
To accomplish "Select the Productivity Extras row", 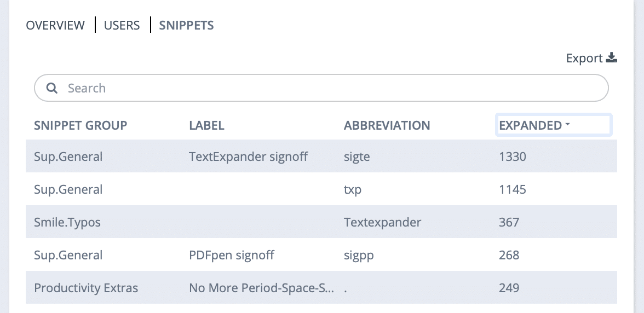I will click(x=321, y=288).
